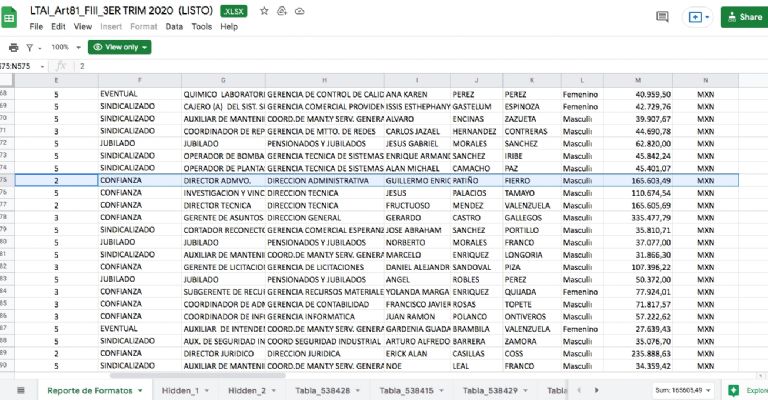Expand the View only mode dropdown
Image resolution: width=768 pixels, height=400 pixels.
(x=119, y=47)
